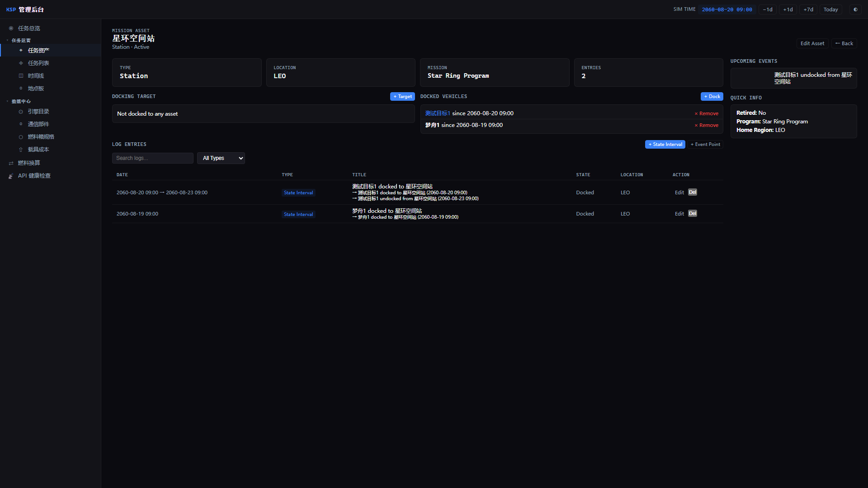Edit the 测试目标1 docked log entry
The height and width of the screenshot is (488, 868).
679,192
